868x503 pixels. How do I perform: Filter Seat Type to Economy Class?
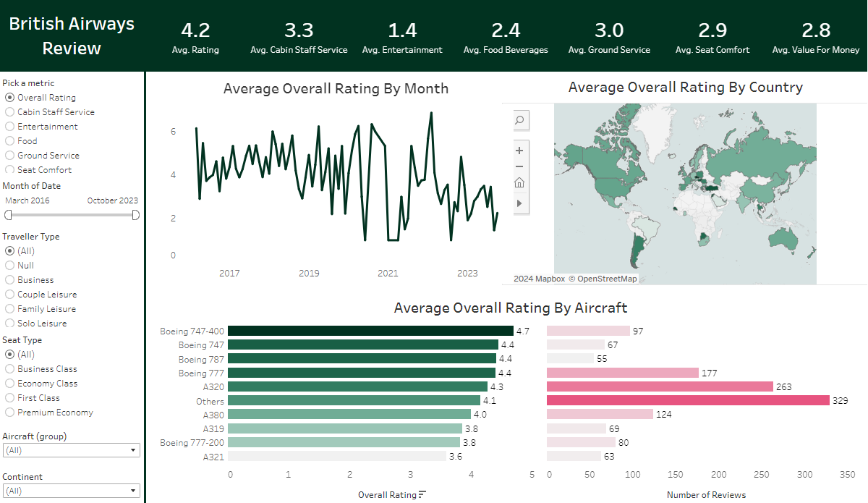[x=9, y=384]
